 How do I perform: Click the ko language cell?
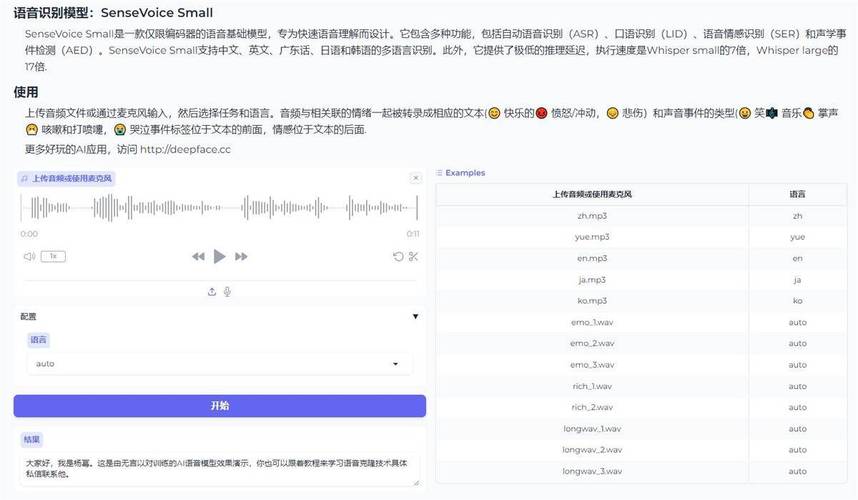(797, 301)
